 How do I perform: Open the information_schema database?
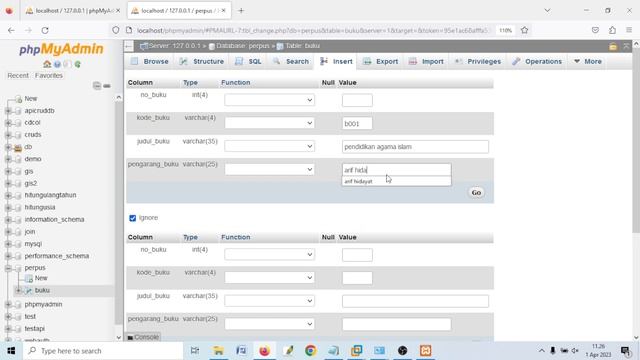[54, 220]
